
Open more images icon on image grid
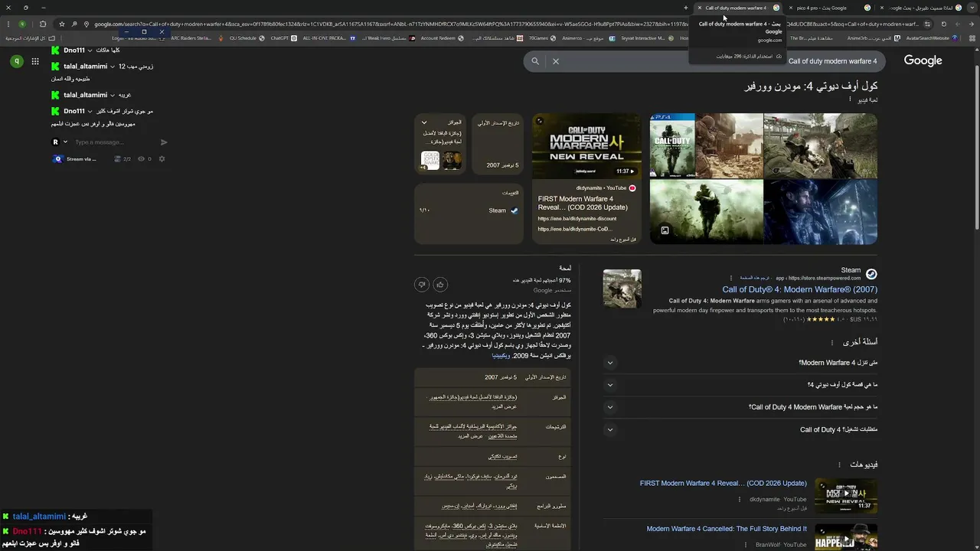coord(665,230)
